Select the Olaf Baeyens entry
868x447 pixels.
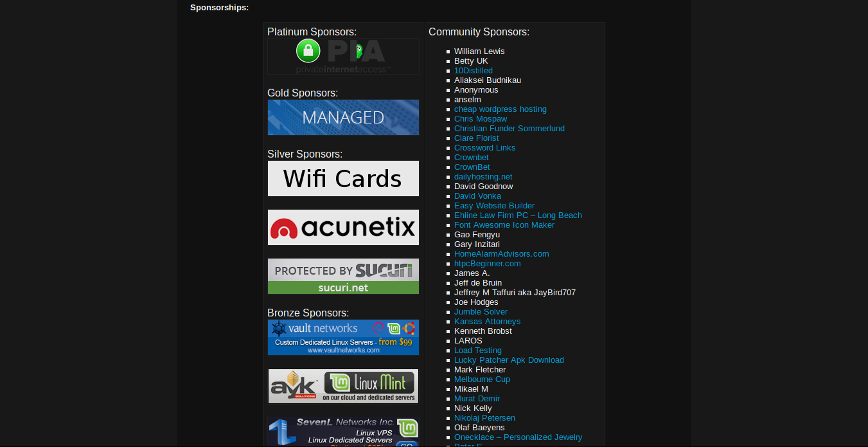pos(479,428)
